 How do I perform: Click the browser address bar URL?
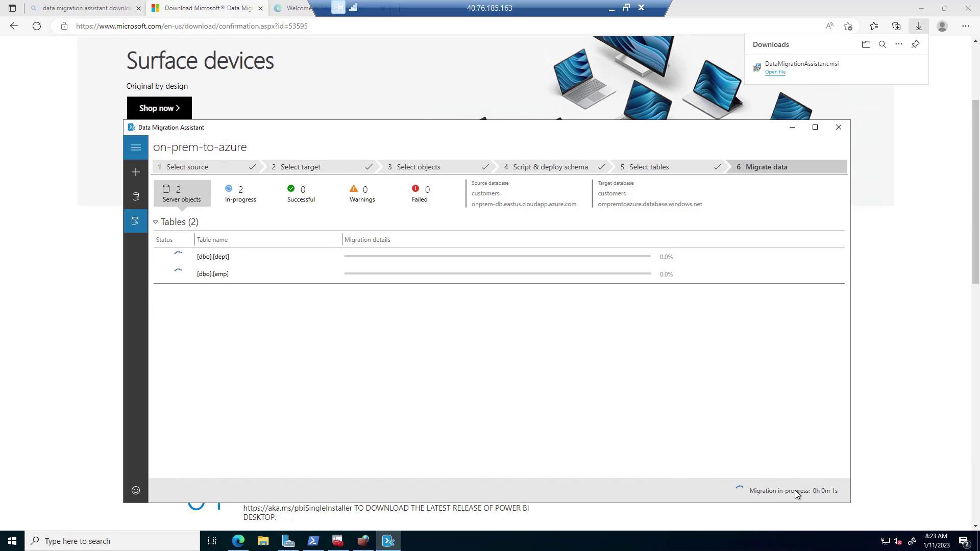pyautogui.click(x=191, y=26)
